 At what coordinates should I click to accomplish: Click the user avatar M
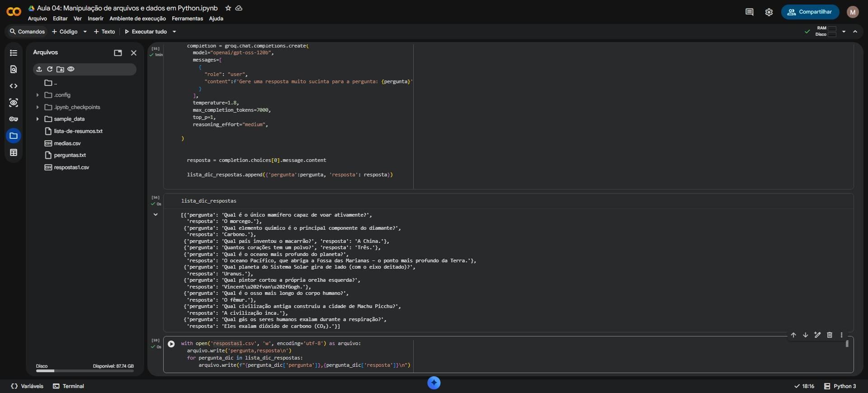(853, 12)
